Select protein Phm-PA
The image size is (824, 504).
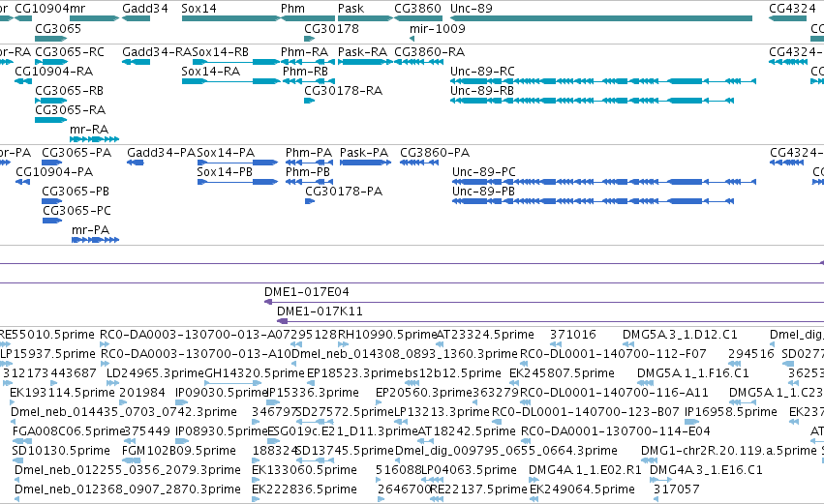pos(310,163)
